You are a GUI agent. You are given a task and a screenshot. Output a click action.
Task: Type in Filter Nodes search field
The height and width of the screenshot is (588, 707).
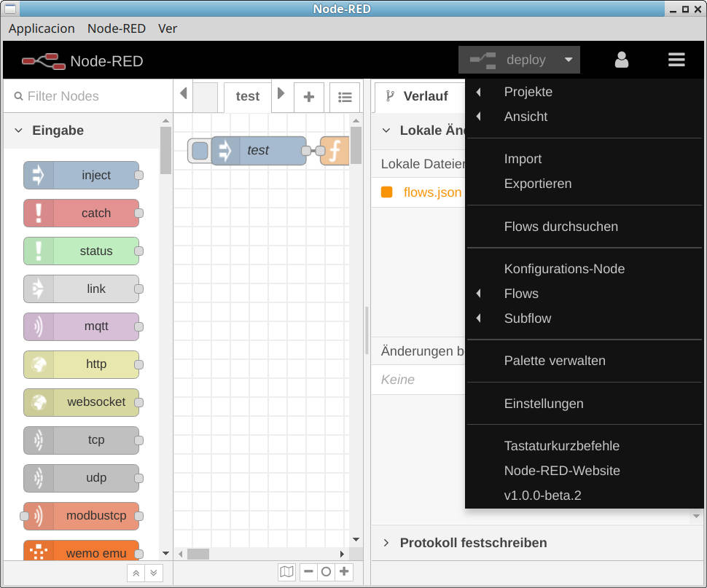coord(87,96)
